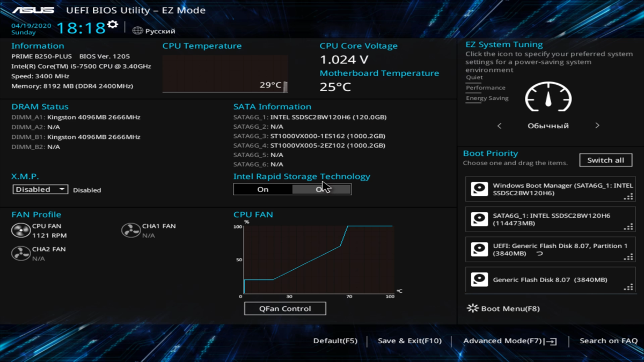644x362 pixels.
Task: Select Performance tuning option
Action: [486, 87]
